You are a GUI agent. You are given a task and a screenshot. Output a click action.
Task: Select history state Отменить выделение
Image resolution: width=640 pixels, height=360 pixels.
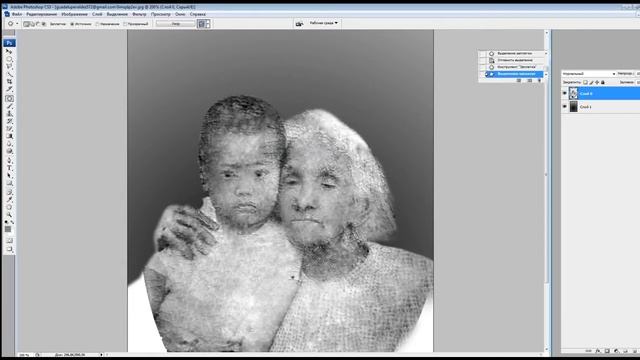click(514, 60)
